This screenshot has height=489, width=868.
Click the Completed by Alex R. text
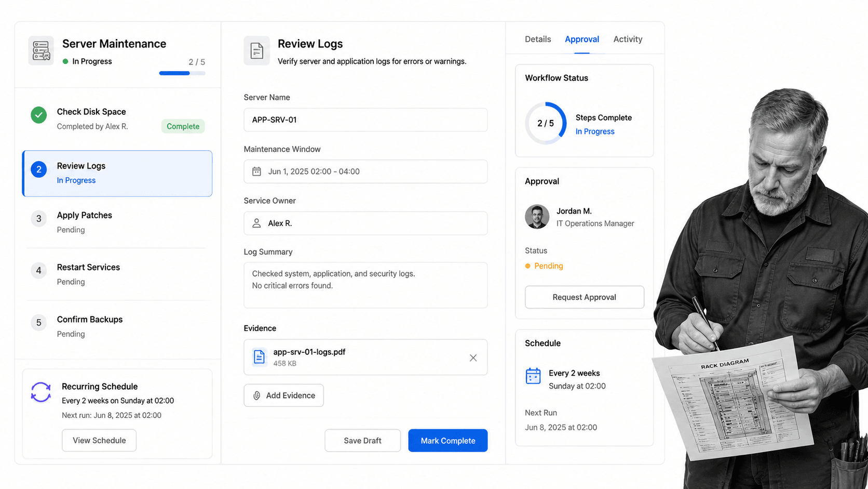pos(92,126)
